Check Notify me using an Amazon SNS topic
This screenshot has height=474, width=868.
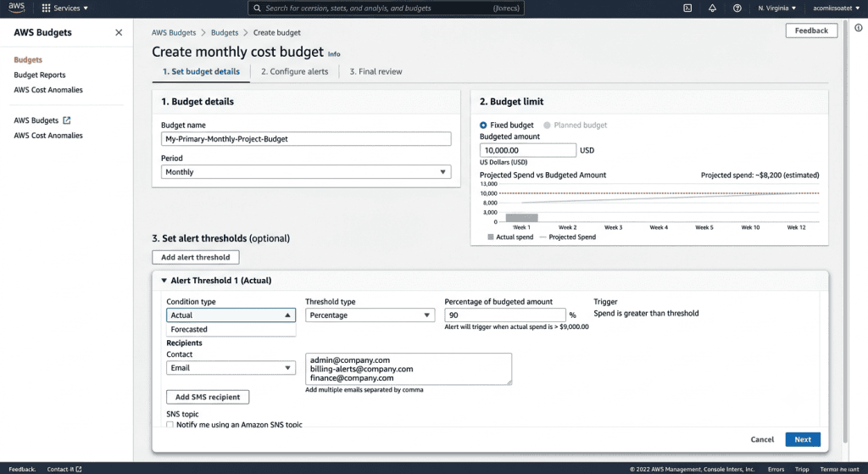tap(170, 425)
